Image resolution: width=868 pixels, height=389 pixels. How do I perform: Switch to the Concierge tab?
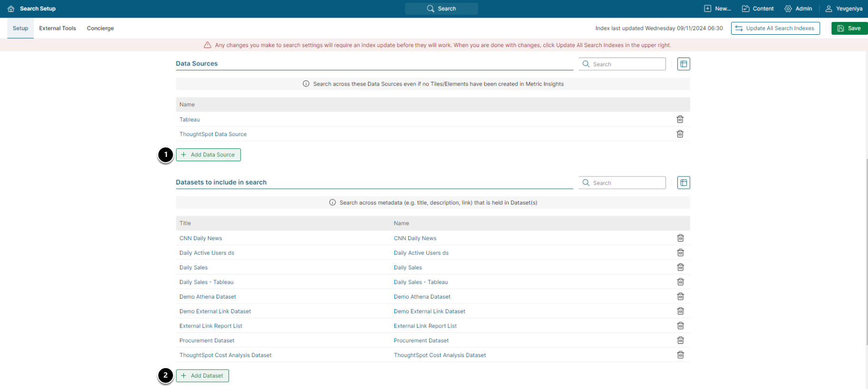tap(100, 28)
